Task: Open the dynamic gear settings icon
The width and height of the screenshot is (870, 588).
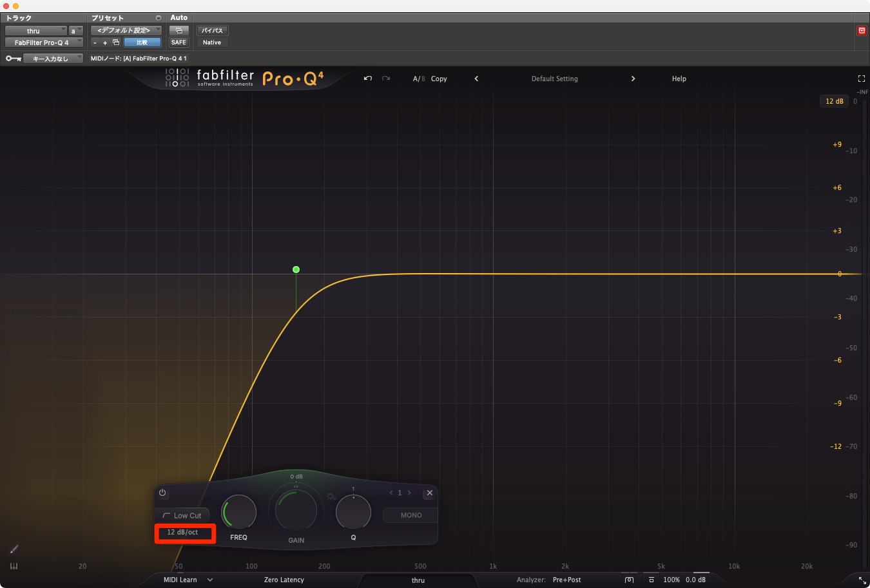Action: click(331, 497)
